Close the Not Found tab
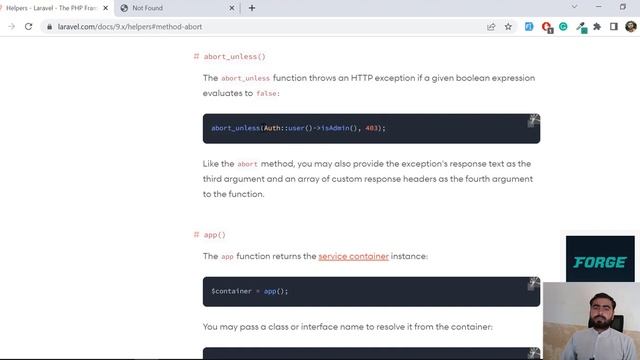This screenshot has width=640, height=360. coord(231,8)
